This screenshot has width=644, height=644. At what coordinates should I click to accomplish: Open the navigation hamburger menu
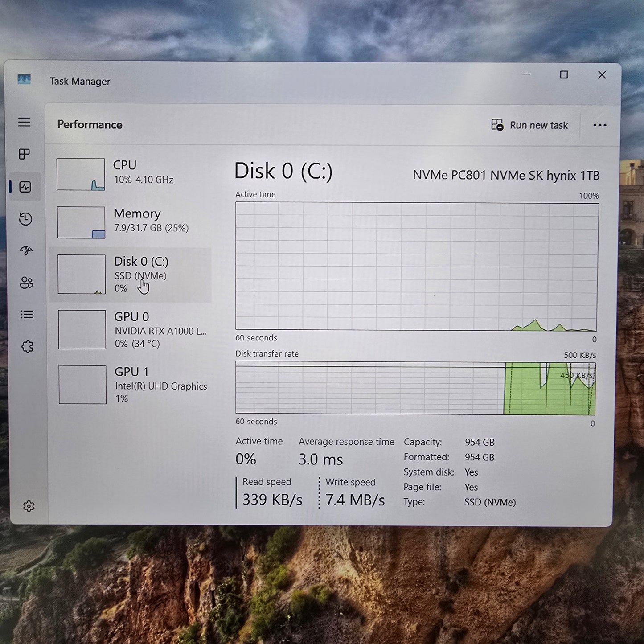[25, 122]
